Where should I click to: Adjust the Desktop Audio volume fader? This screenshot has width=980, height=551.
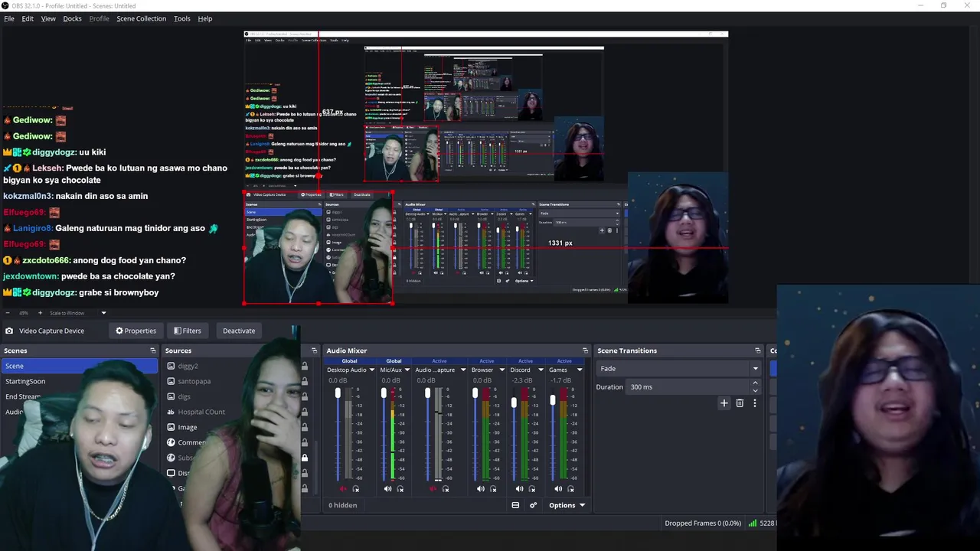pyautogui.click(x=338, y=393)
